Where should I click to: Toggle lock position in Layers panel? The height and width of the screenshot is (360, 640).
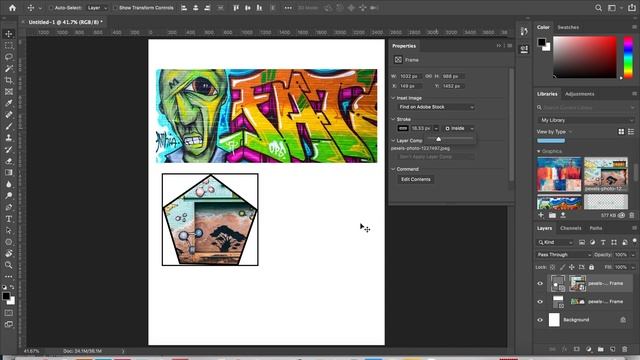572,267
